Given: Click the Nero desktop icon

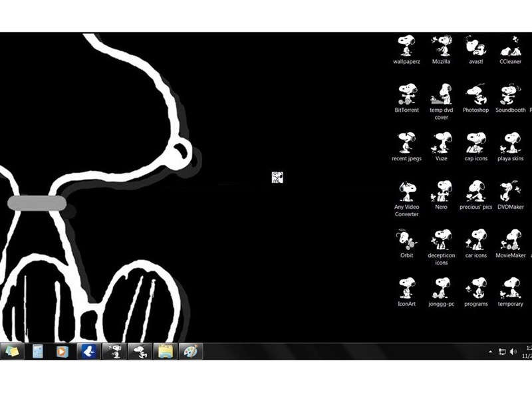Looking at the screenshot, I should pos(441,195).
